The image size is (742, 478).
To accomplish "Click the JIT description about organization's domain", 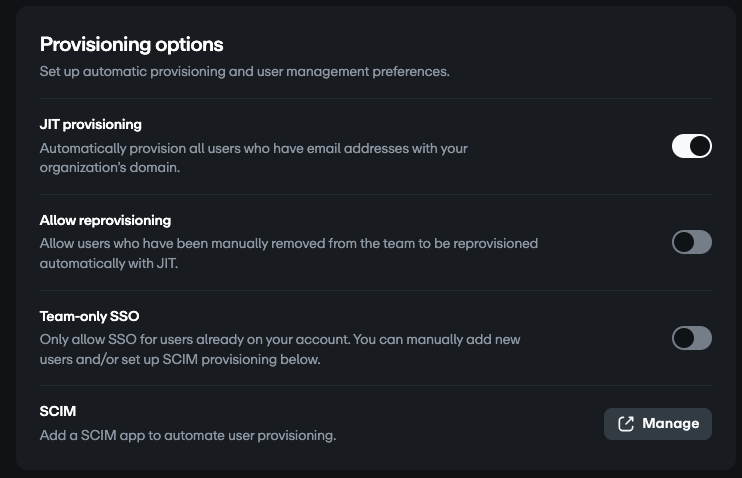I will (253, 158).
